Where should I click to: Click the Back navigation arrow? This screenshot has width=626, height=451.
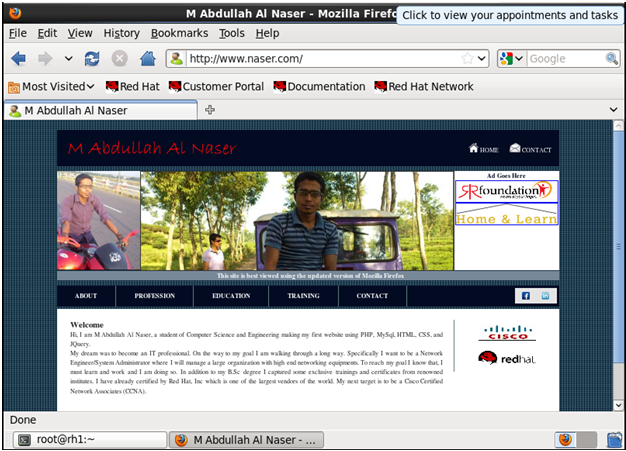pos(18,59)
